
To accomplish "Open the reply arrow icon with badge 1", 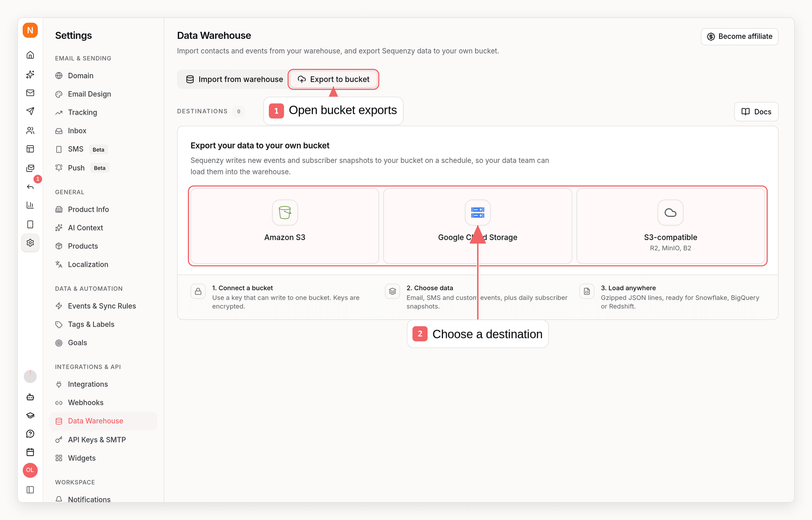I will (x=30, y=187).
